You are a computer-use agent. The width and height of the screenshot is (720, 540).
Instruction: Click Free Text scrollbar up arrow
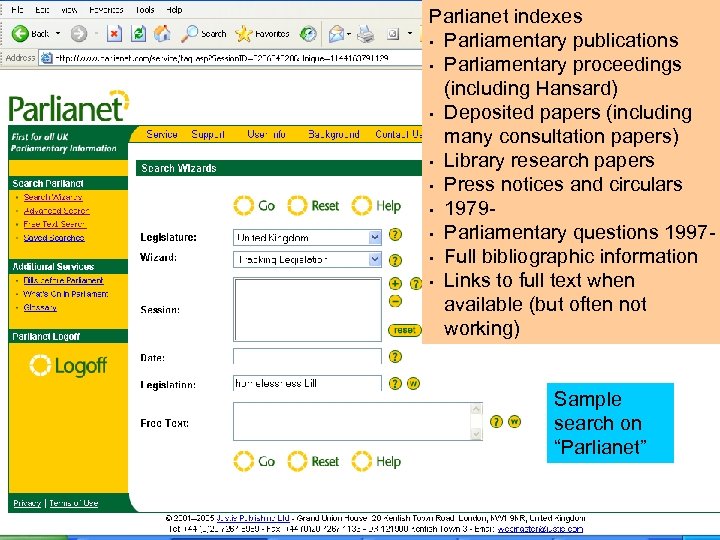click(x=477, y=409)
